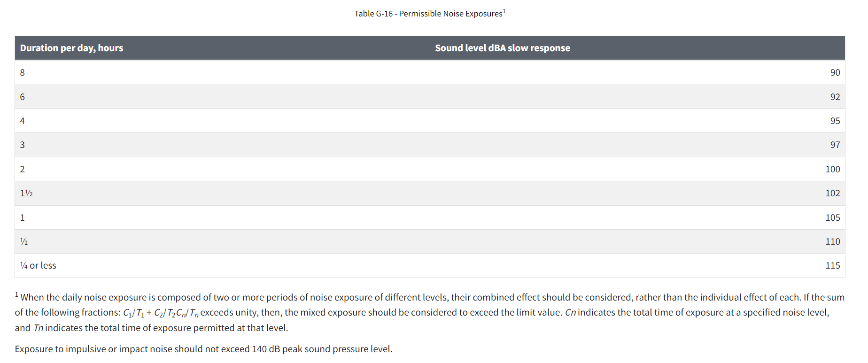Click the footnote superscript after 'Exposures' in the title
The width and height of the screenshot is (868, 363).
click(504, 11)
